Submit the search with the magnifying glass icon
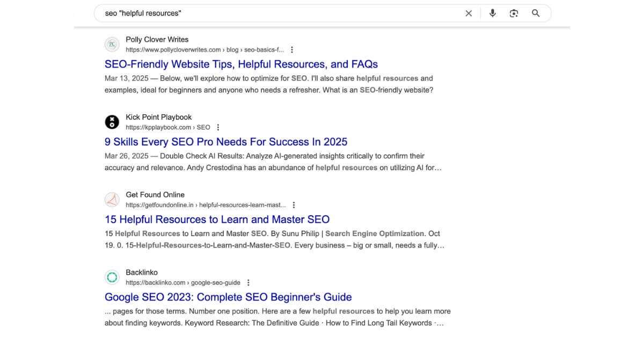This screenshot has height=338, width=644. coord(536,13)
